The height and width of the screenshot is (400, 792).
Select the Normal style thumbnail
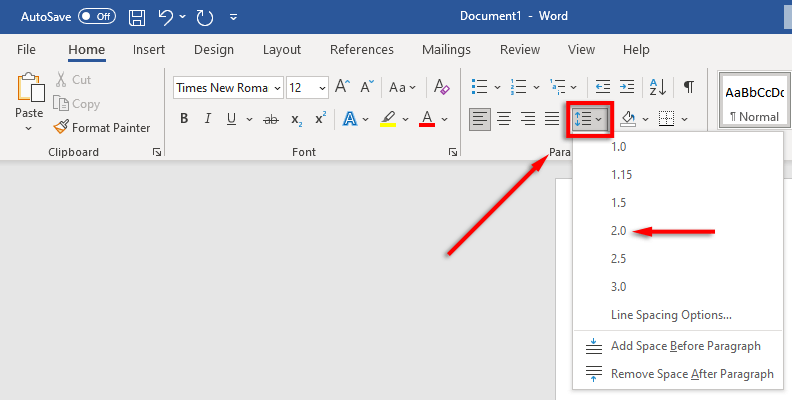pos(754,100)
